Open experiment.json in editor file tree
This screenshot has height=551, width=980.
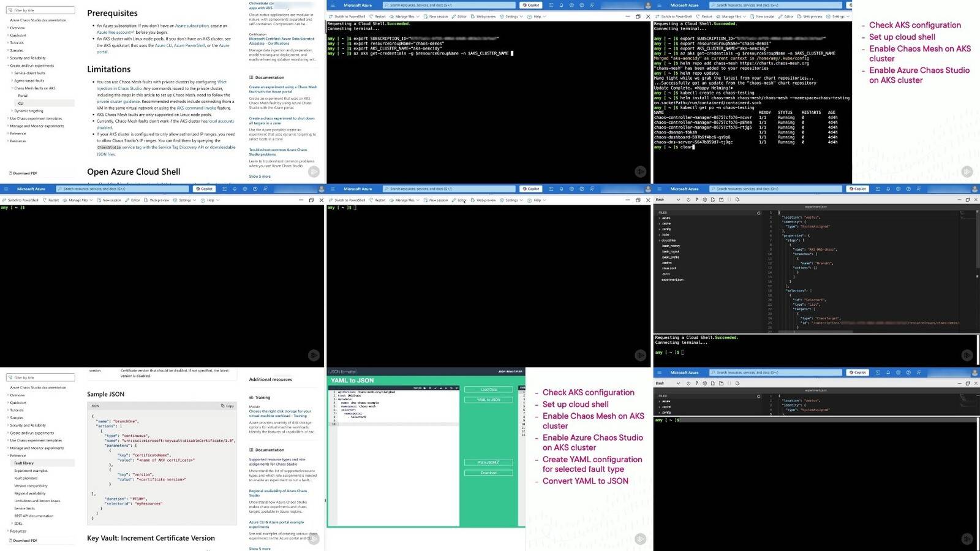point(673,279)
